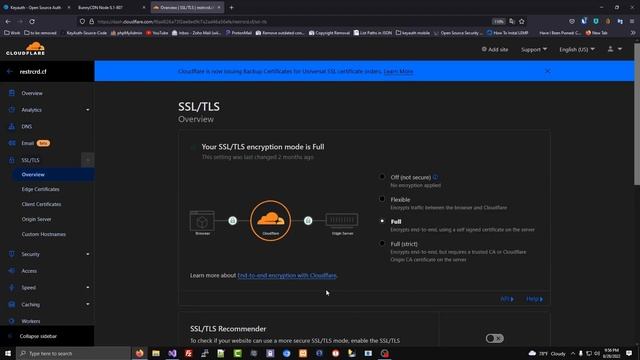This screenshot has width=640, height=360.
Task: Open the English (US) language dropdown
Action: [577, 49]
